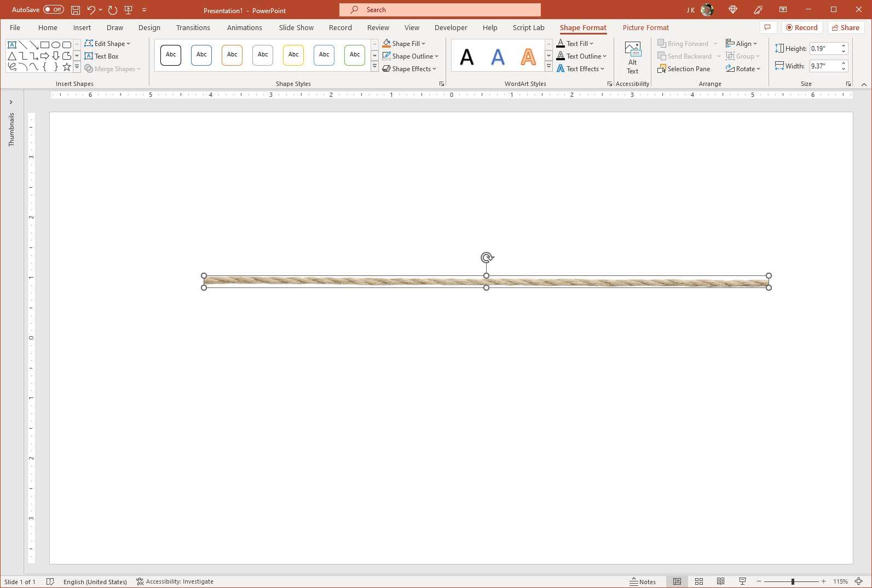Open Align dropdown
The image size is (872, 588).
[742, 44]
